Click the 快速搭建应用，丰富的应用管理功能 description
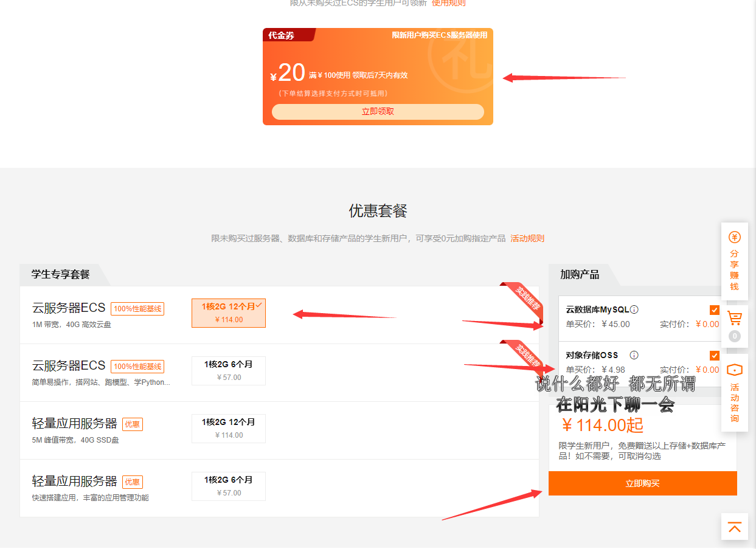The height and width of the screenshot is (549, 756). [90, 498]
